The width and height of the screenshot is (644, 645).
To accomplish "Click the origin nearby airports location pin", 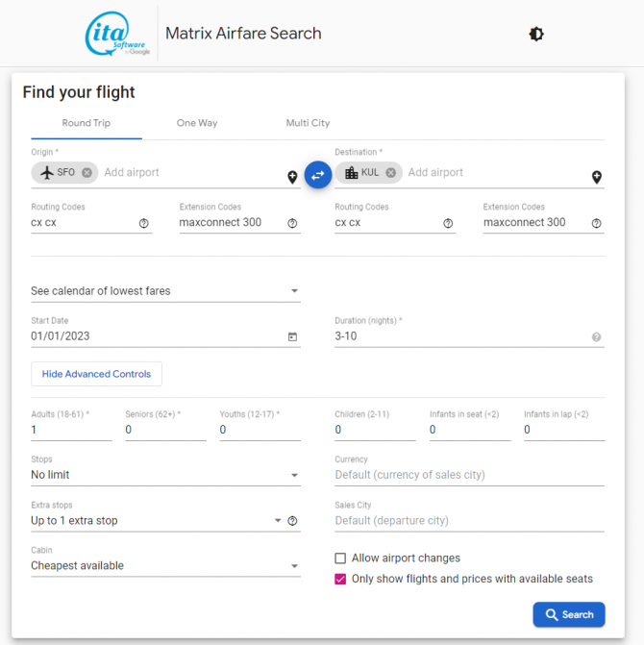I will point(292,177).
